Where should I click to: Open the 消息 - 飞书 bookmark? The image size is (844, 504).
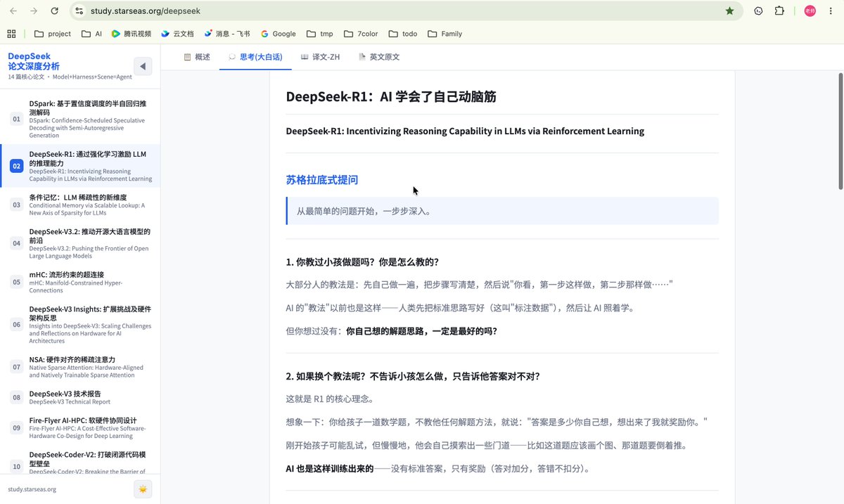[x=228, y=33]
